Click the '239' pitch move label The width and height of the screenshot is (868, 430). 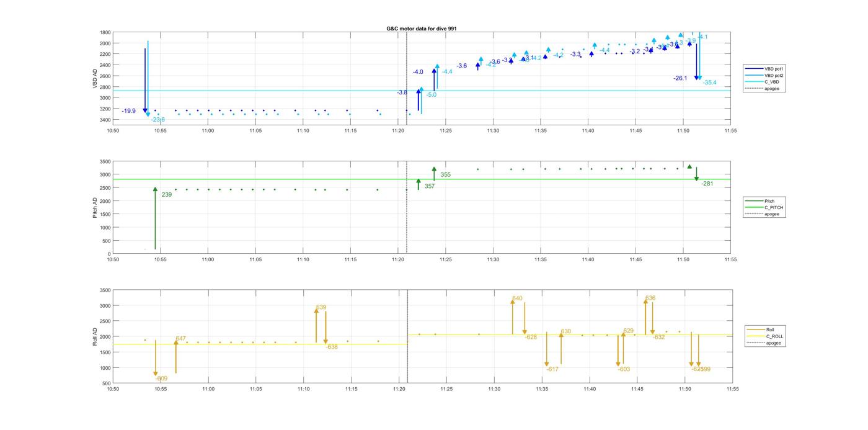tap(166, 195)
